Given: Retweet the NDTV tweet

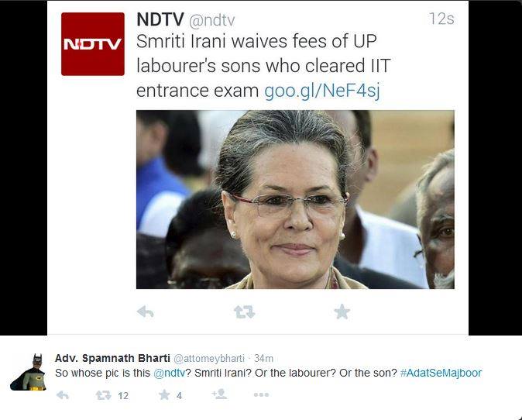Looking at the screenshot, I should coord(245,312).
